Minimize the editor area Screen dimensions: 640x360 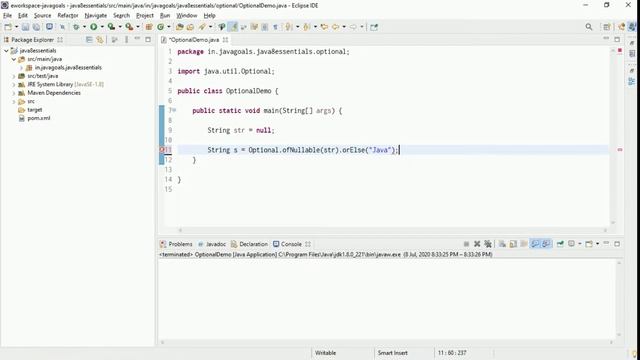pyautogui.click(x=606, y=39)
